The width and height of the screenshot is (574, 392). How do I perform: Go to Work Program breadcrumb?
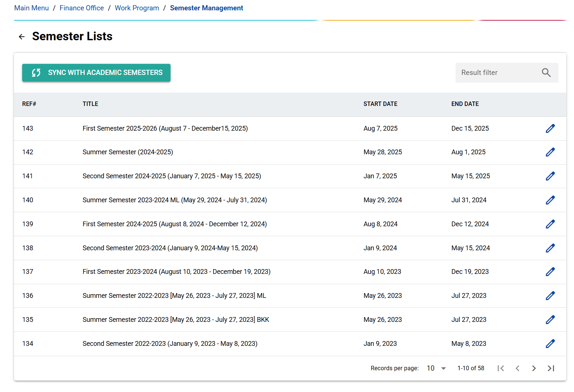(137, 8)
